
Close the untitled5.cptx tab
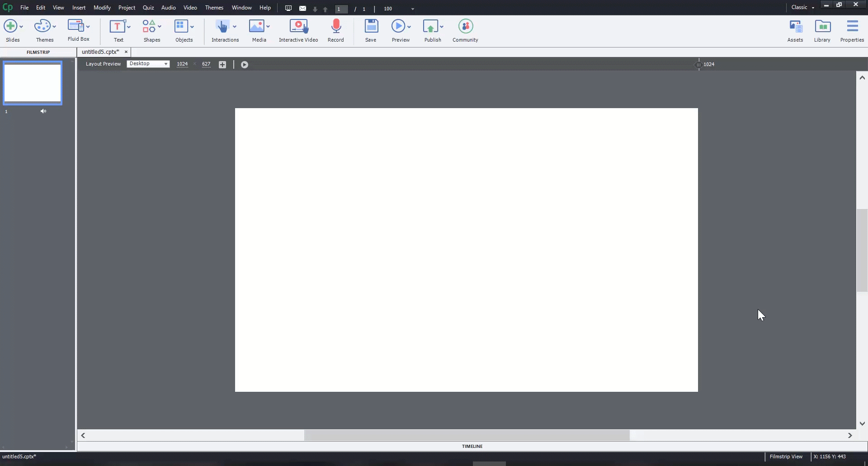pos(126,52)
